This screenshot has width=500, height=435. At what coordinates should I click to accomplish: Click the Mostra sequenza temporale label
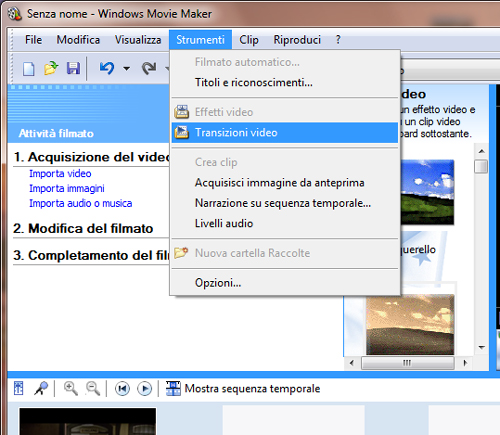252,389
